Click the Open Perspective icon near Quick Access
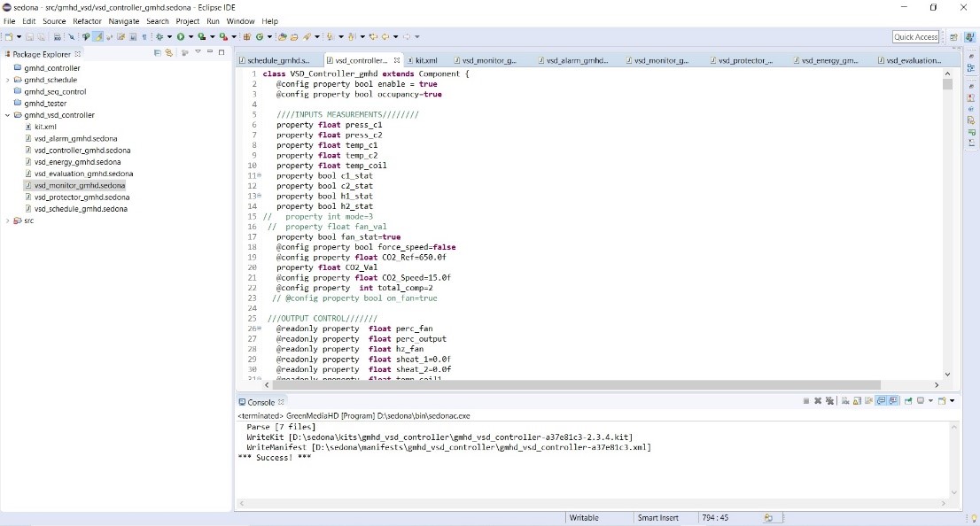The width and height of the screenshot is (980, 526). click(x=953, y=37)
